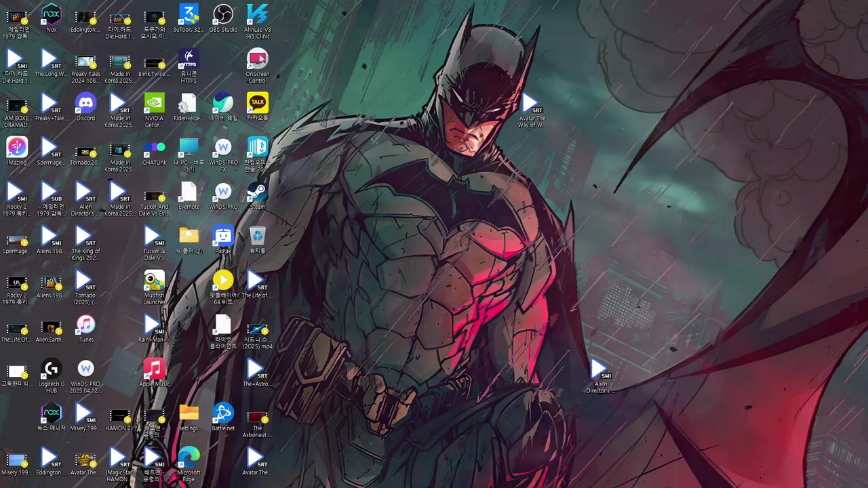This screenshot has height=488, width=868.
Task: Select the settings folder
Action: (x=189, y=418)
